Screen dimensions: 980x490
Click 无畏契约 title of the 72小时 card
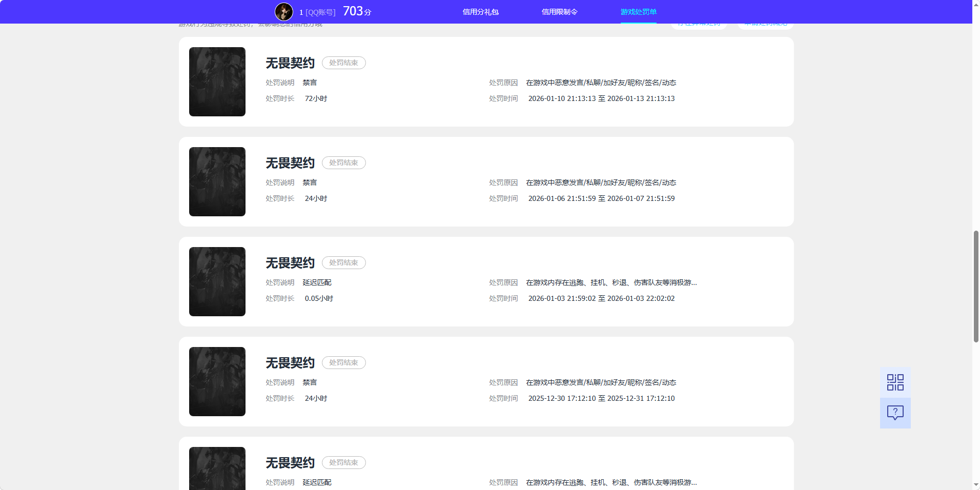coord(290,63)
